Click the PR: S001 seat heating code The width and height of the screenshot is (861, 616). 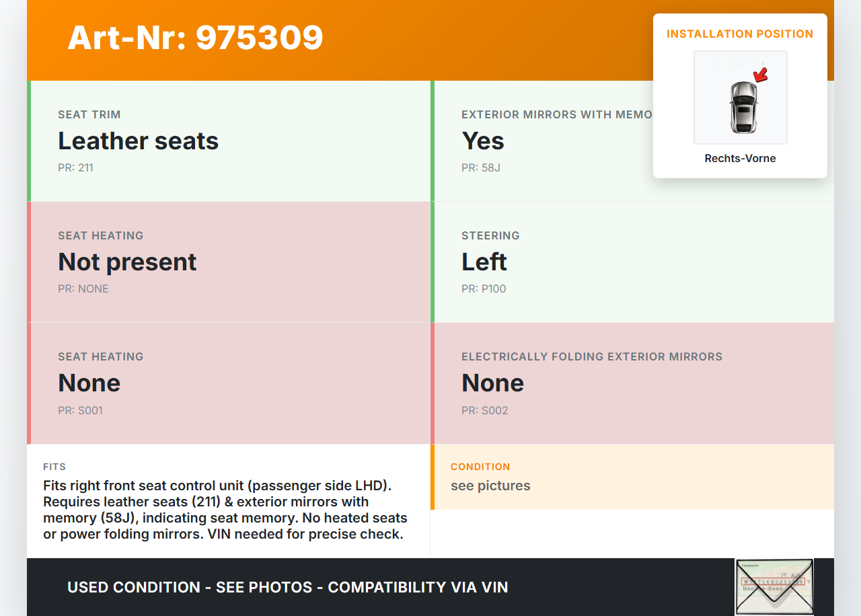[80, 410]
